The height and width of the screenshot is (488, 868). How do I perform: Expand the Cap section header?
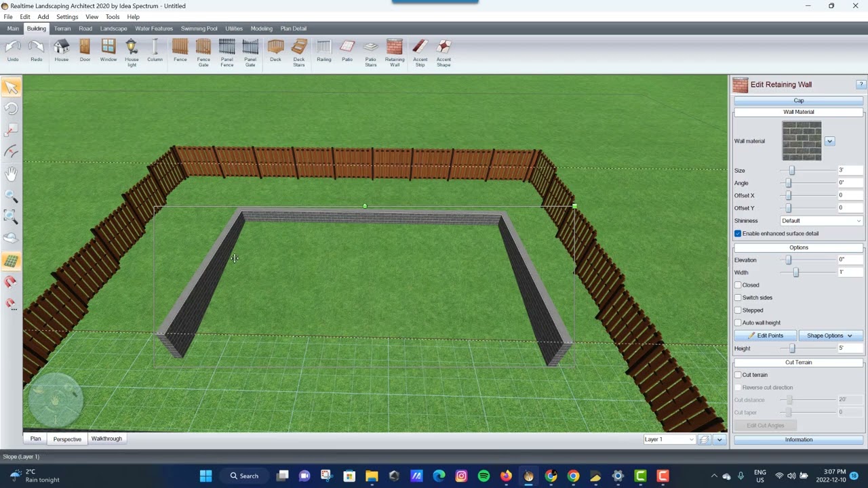tap(799, 100)
